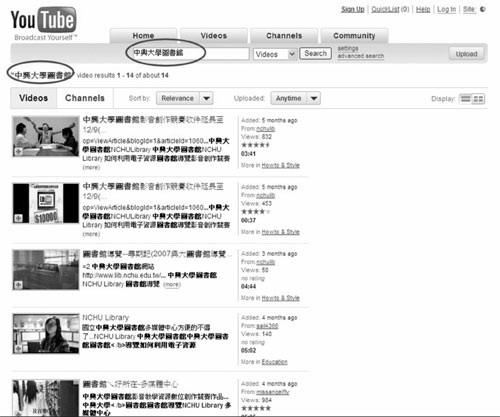The width and height of the screenshot is (500, 417).
Task: Open advanced search link
Action: tap(361, 56)
